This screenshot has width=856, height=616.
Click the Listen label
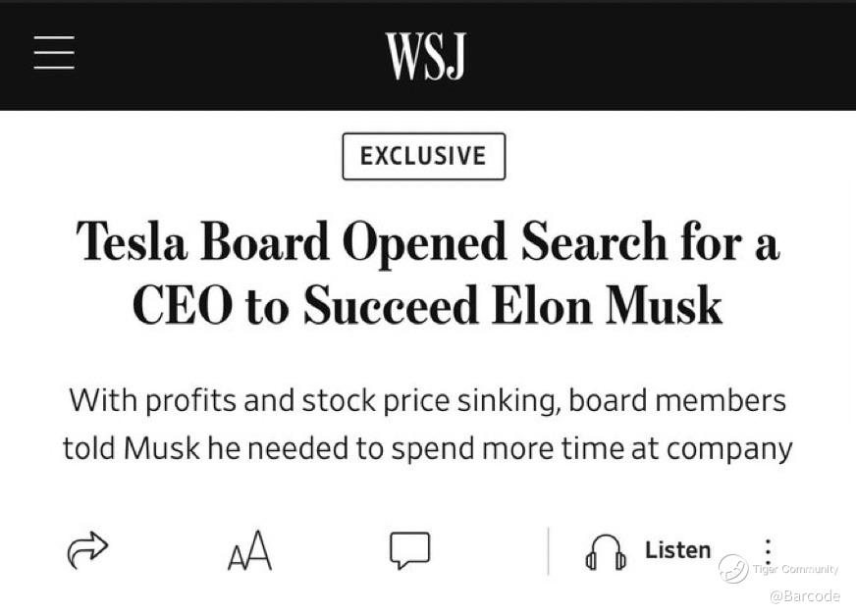click(x=677, y=550)
